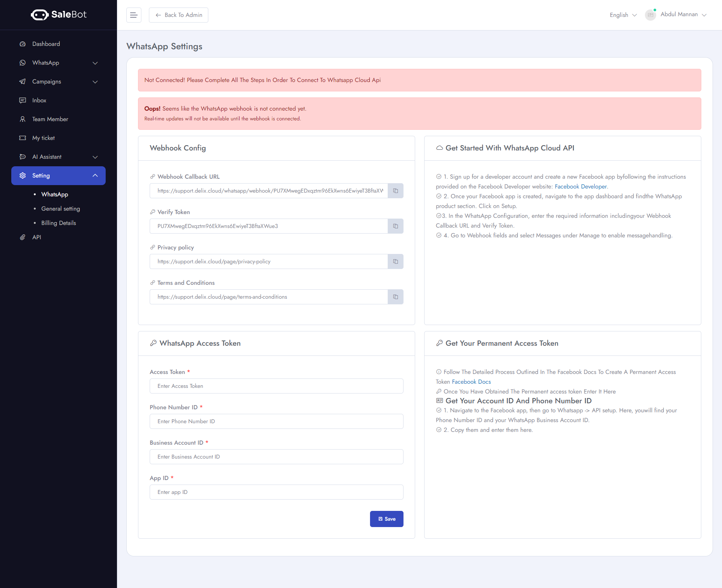722x588 pixels.
Task: Open the Abdul Mannan account dropdown
Action: 683,14
